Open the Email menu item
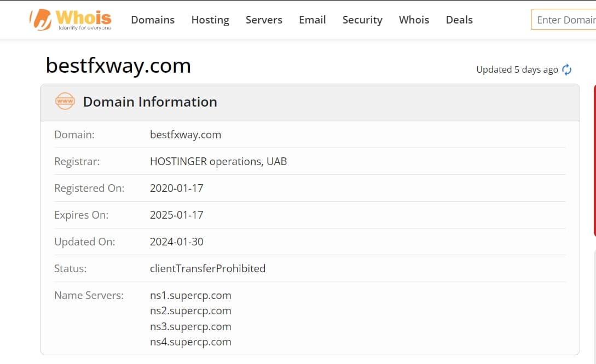Screen dimensions: 596x364 point(313,20)
